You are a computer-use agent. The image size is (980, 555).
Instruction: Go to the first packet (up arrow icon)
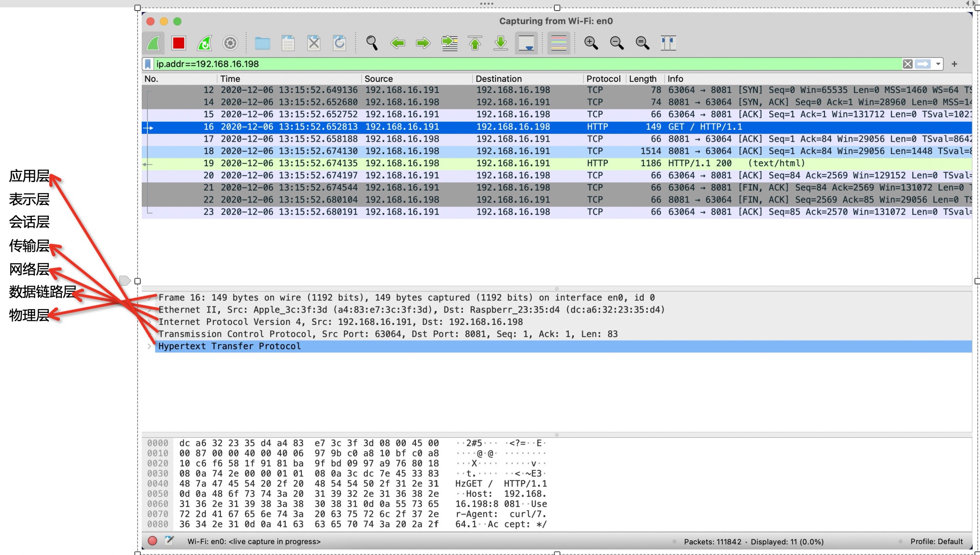[475, 43]
